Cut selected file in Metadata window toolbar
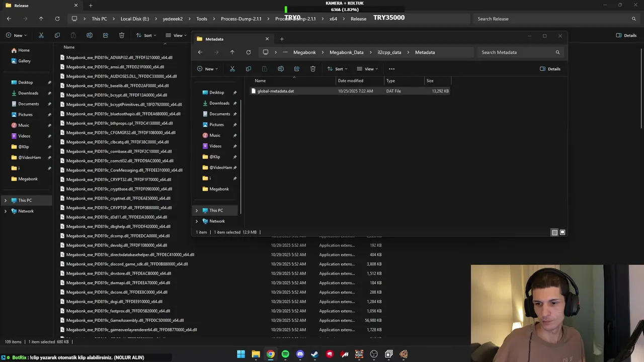This screenshot has width=644, height=362. pyautogui.click(x=232, y=69)
